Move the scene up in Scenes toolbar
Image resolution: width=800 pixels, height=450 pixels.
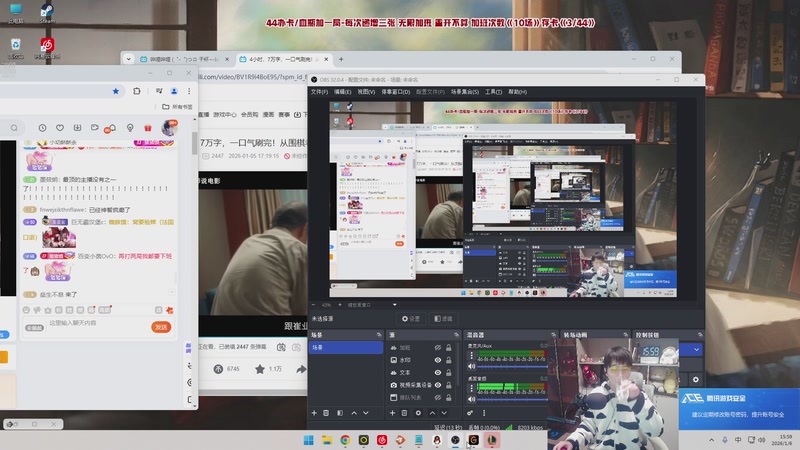(354, 413)
